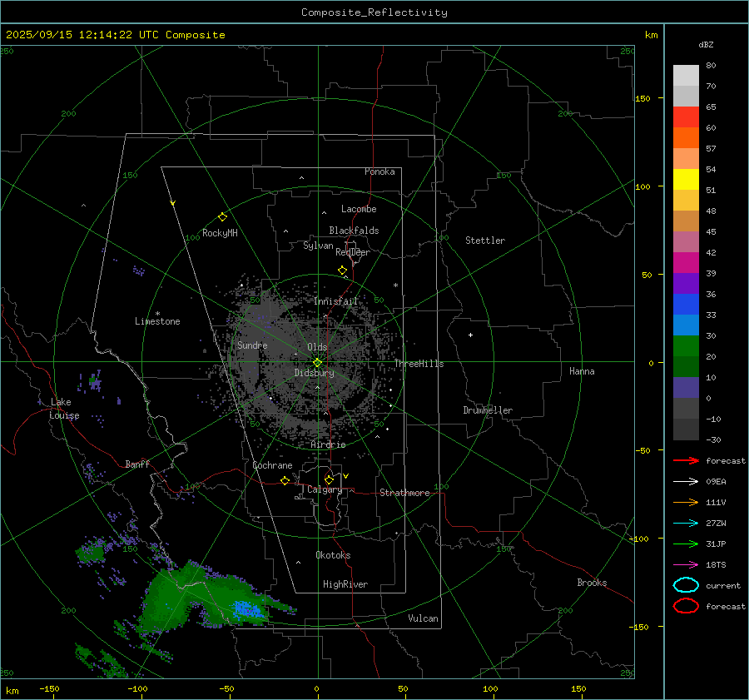
Task: Click the 150 tick on the right km axis
Action: tap(643, 98)
